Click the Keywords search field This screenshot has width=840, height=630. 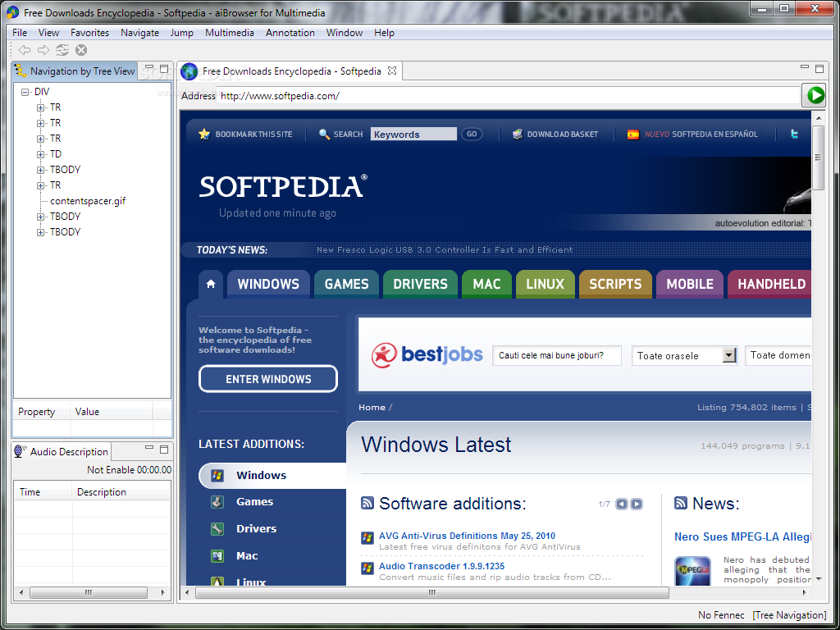click(413, 134)
